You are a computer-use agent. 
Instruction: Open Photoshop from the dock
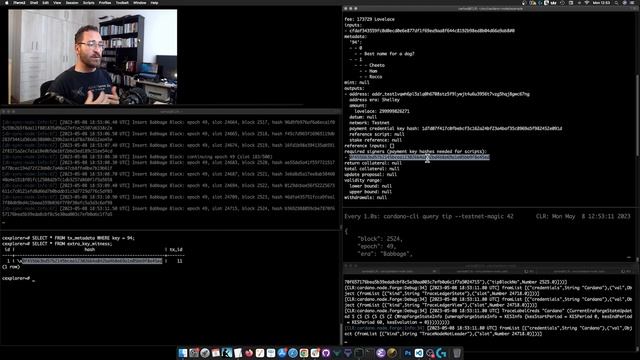click(408, 353)
